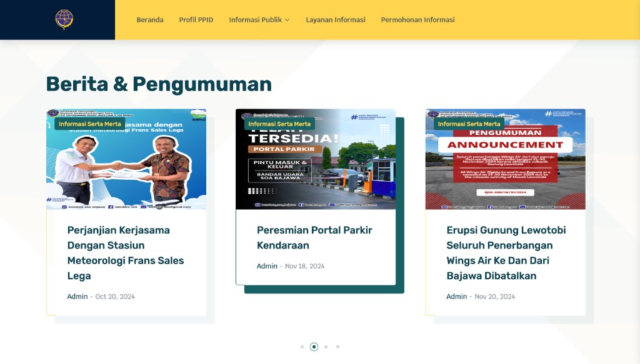
Task: Click the globe logo in the header
Action: [x=64, y=19]
